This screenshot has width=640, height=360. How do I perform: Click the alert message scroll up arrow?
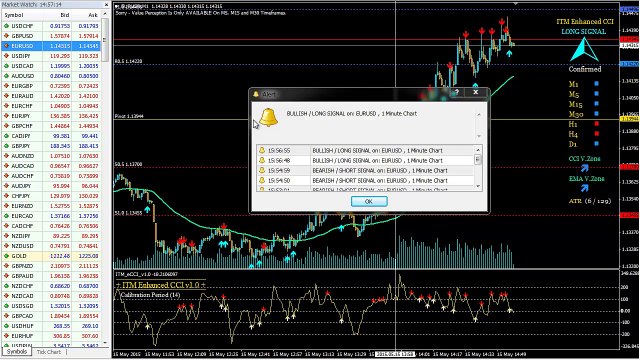click(x=479, y=115)
